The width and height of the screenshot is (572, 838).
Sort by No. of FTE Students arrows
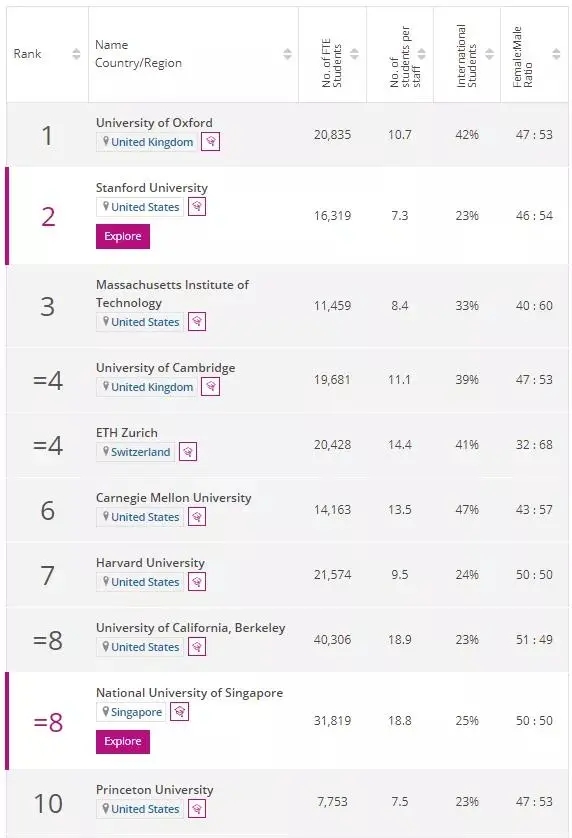tap(354, 54)
